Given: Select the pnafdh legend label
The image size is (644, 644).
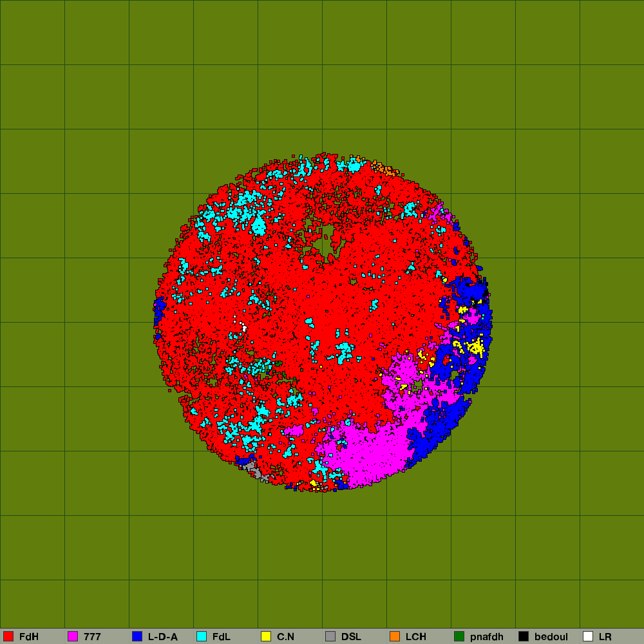Looking at the screenshot, I should 487,637.
